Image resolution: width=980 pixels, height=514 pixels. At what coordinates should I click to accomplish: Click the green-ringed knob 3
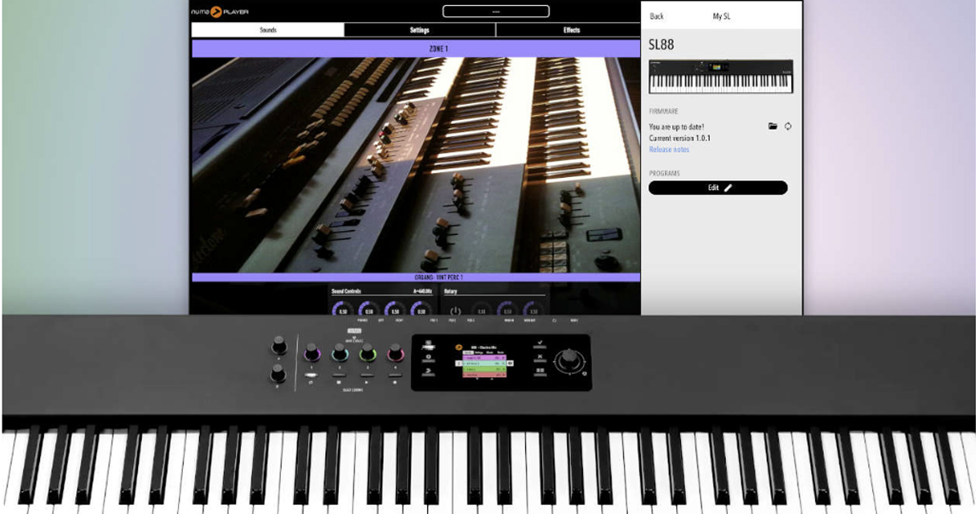[x=367, y=352]
